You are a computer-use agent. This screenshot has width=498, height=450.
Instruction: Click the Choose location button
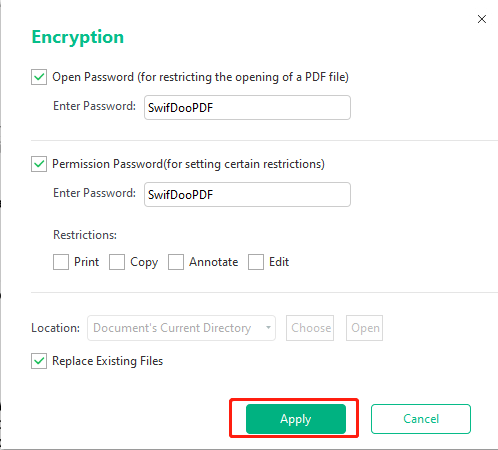coord(310,328)
